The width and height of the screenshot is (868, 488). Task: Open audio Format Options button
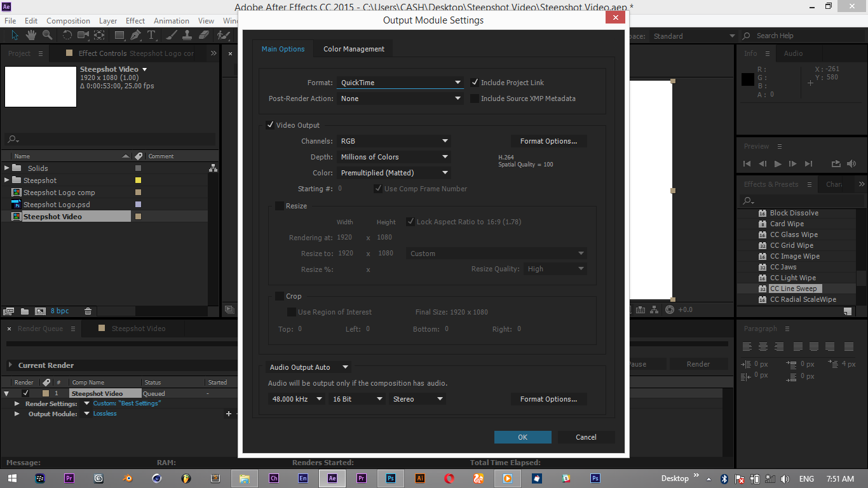[x=548, y=399]
